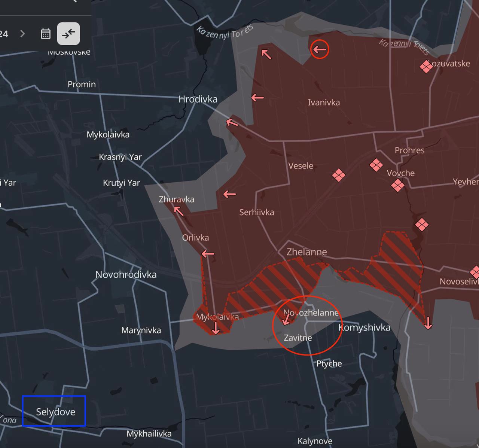This screenshot has height=448, width=479.
Task: Click the Hrodivka town label
Action: tap(198, 99)
